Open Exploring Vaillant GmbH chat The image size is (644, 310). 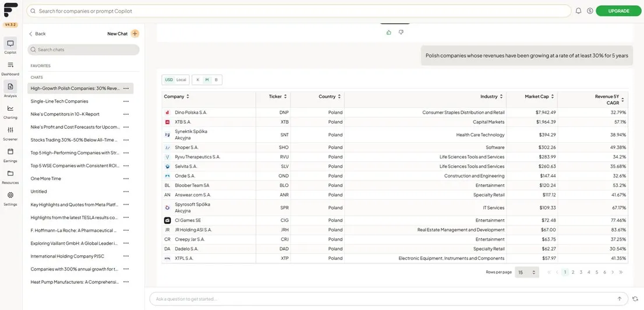tap(75, 244)
